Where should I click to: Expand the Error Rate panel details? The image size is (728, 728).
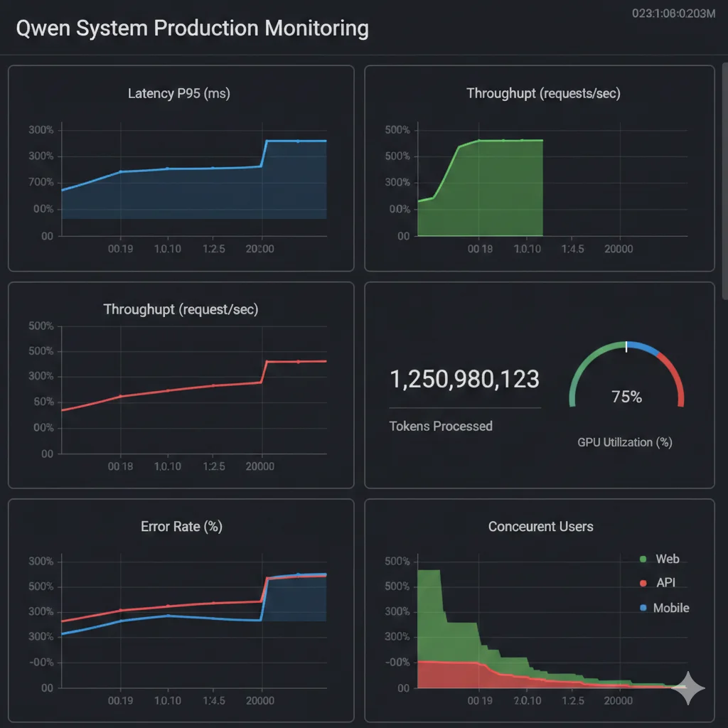(x=181, y=527)
